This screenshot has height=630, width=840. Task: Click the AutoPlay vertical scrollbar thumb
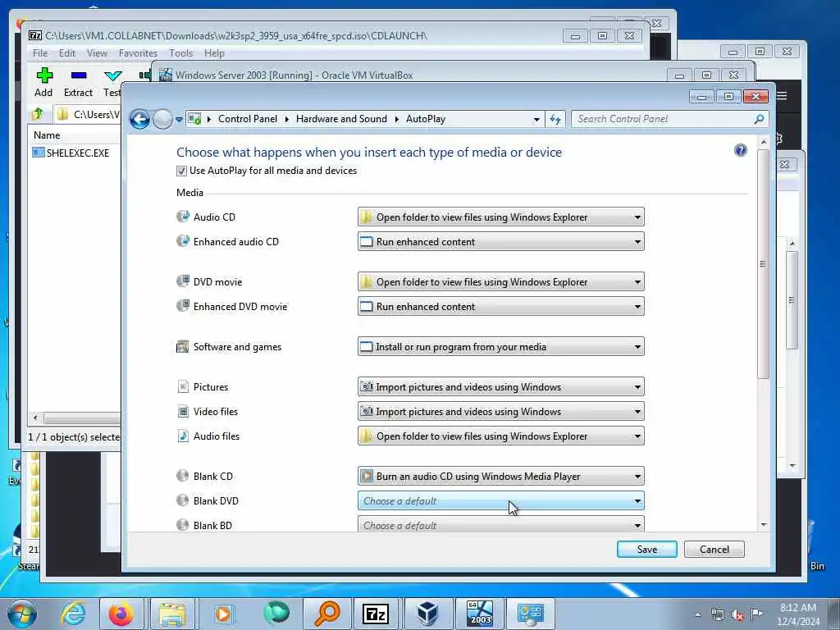tap(764, 263)
